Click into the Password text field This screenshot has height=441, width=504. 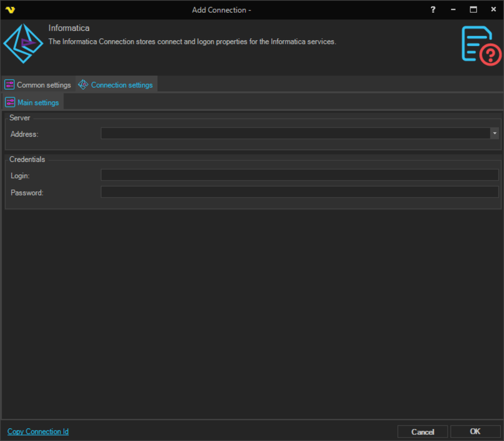(299, 192)
